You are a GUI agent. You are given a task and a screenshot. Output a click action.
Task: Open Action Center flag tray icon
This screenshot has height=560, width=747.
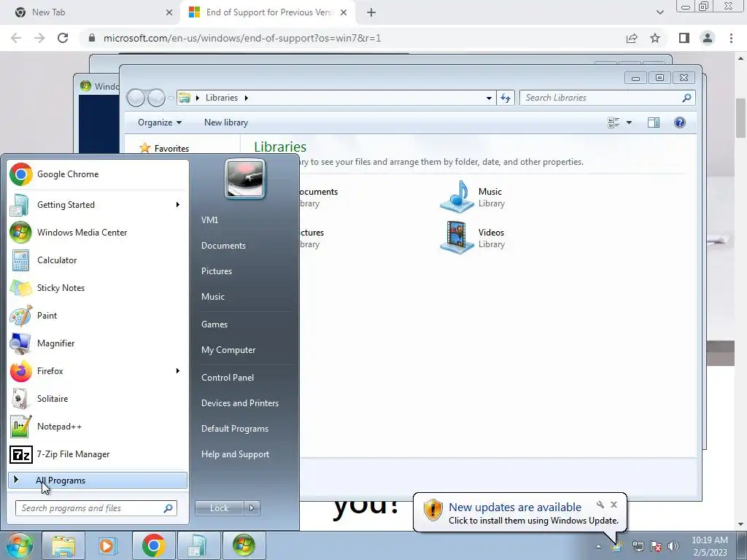[656, 547]
